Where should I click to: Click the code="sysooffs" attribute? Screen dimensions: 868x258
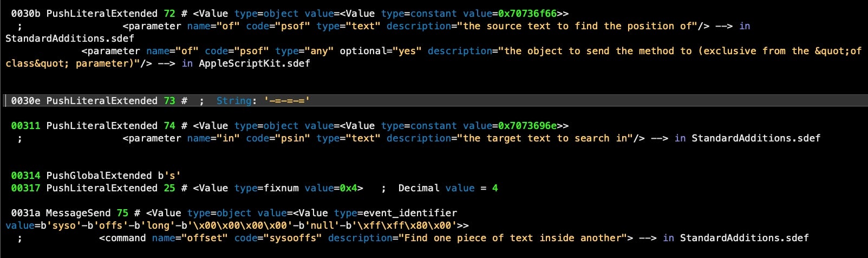click(x=278, y=238)
